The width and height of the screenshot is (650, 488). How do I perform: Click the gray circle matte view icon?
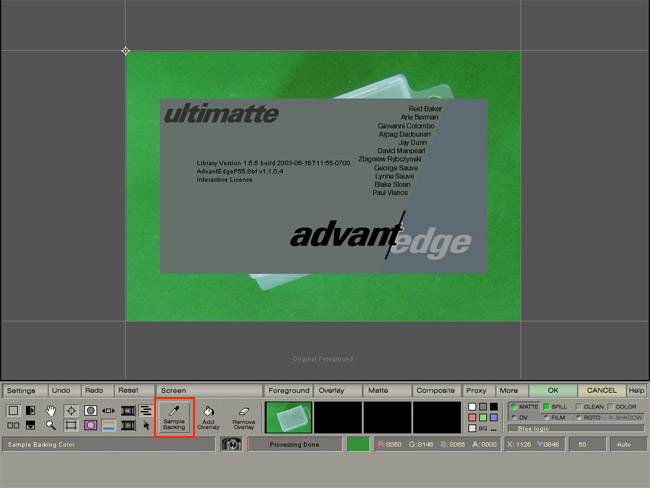coord(90,410)
